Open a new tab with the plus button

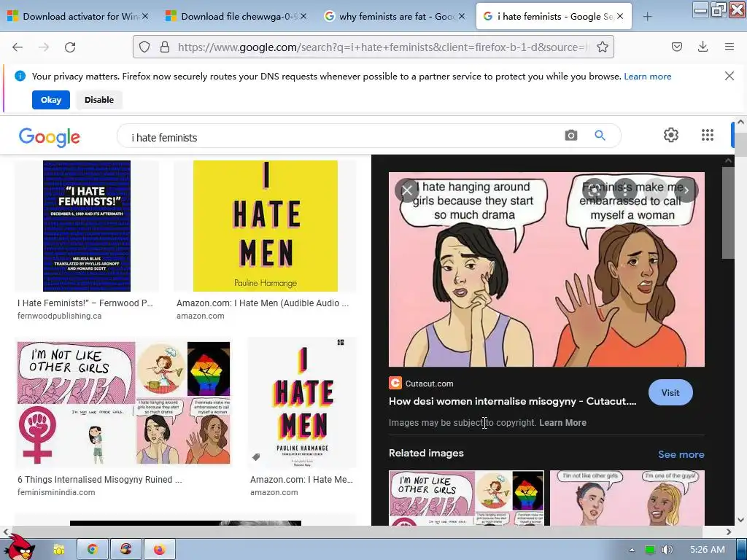click(x=647, y=17)
